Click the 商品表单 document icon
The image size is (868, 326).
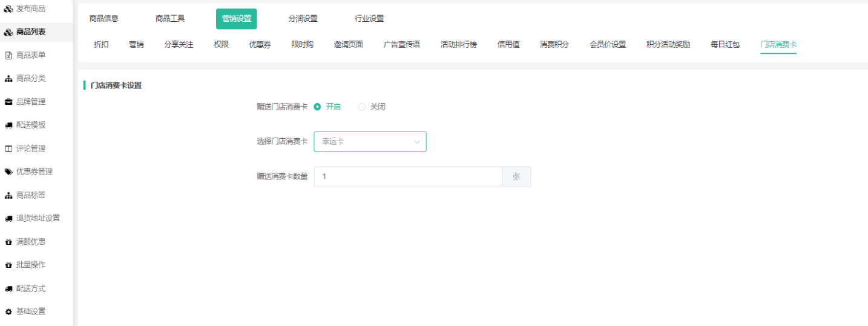coord(8,55)
